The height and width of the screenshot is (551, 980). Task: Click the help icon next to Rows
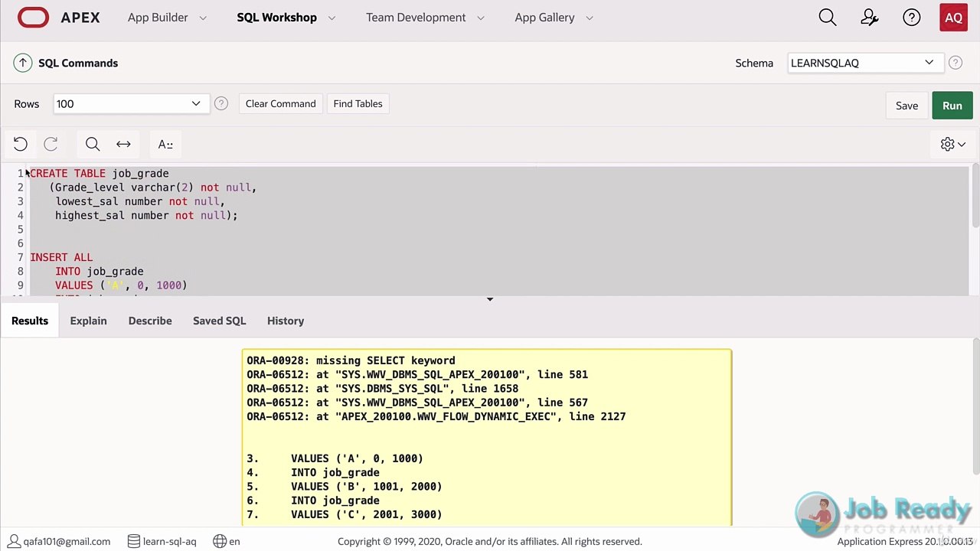pos(221,103)
